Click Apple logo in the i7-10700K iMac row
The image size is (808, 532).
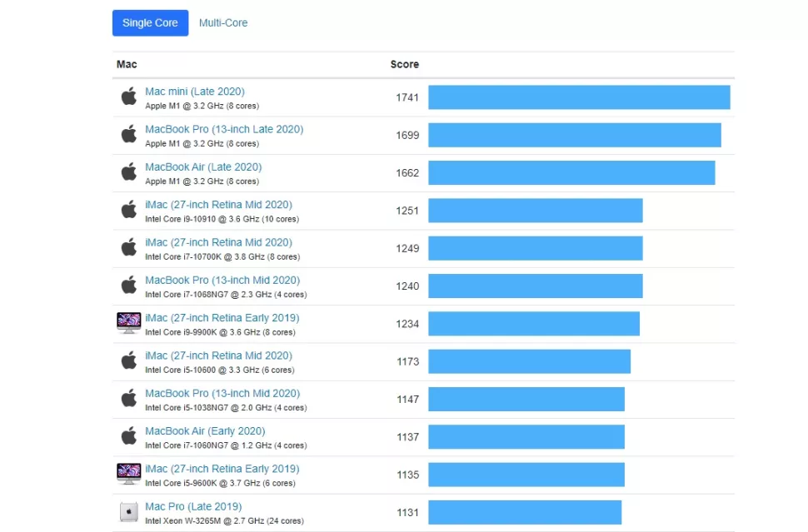point(129,247)
